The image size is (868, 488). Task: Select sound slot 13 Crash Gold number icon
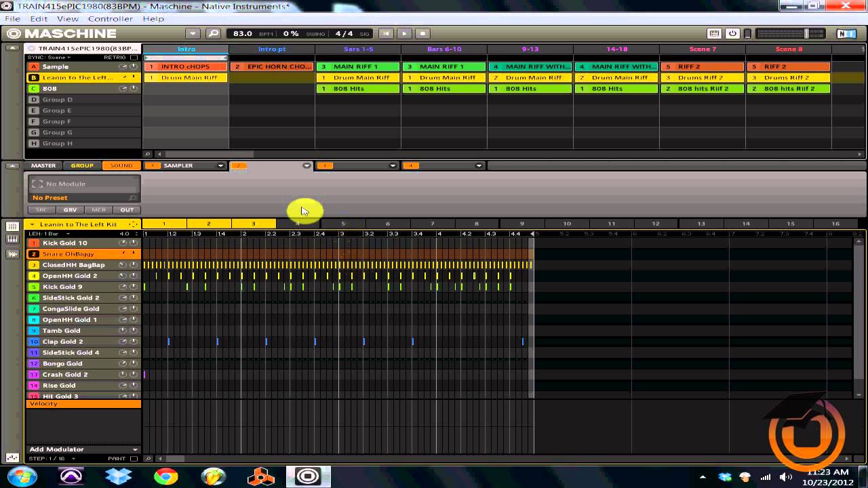click(x=33, y=374)
